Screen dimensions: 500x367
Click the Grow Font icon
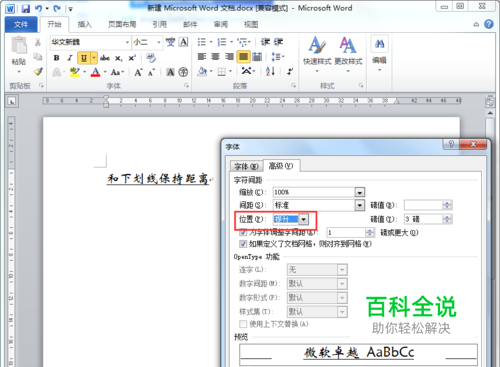pos(138,72)
